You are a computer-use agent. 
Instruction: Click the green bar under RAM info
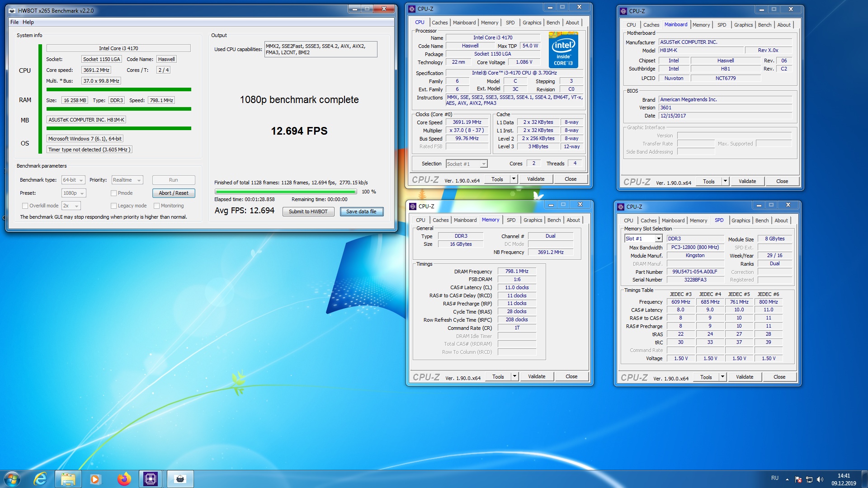119,109
